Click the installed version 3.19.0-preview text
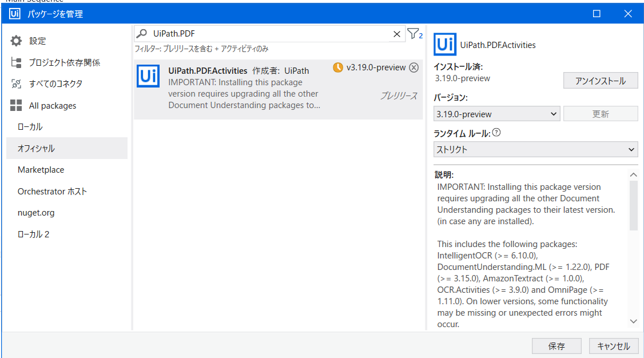The height and width of the screenshot is (358, 644). [x=463, y=78]
